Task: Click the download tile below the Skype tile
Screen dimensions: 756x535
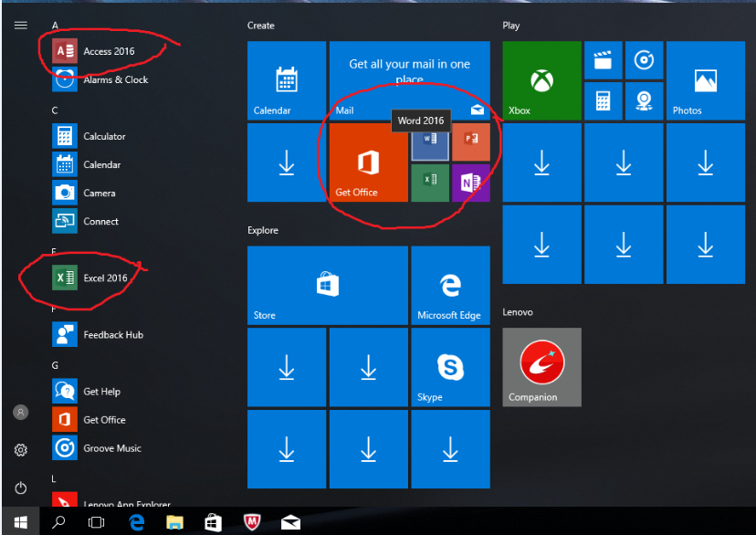Action: [451, 449]
